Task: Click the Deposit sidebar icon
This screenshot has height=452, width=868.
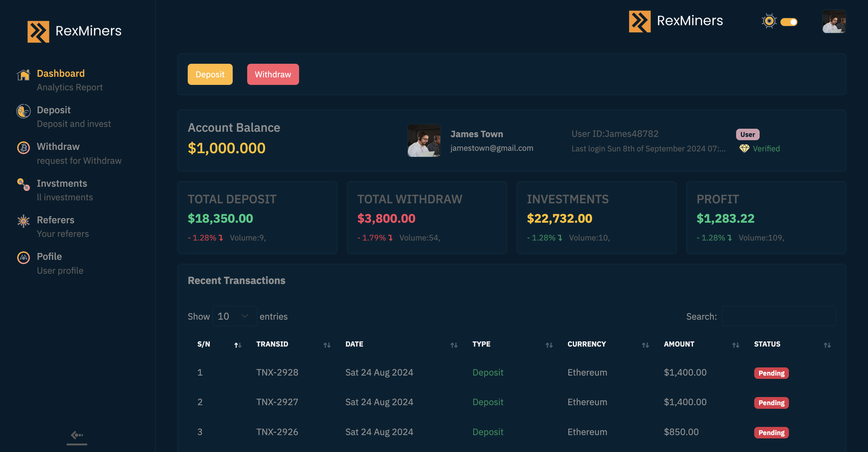Action: pyautogui.click(x=23, y=111)
